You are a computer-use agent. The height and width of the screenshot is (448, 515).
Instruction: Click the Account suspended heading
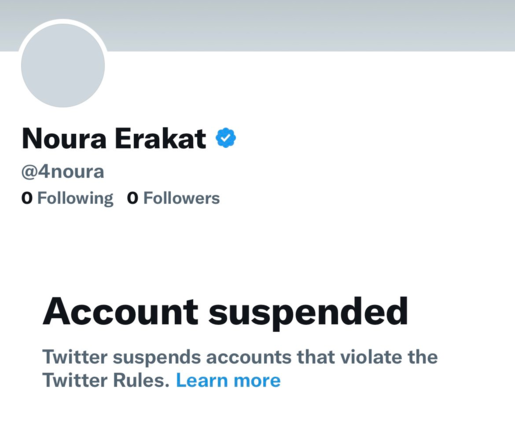225,312
